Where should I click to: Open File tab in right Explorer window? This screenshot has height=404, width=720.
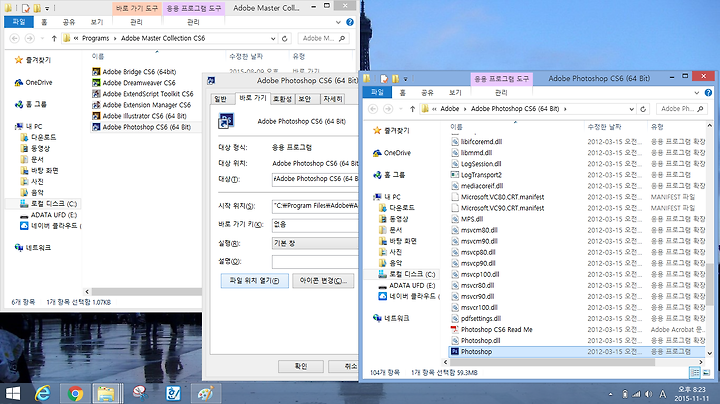pyautogui.click(x=377, y=92)
